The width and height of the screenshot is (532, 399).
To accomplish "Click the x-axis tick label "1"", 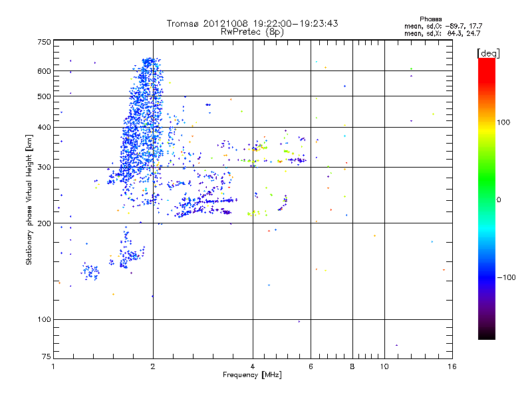I will point(53,366).
